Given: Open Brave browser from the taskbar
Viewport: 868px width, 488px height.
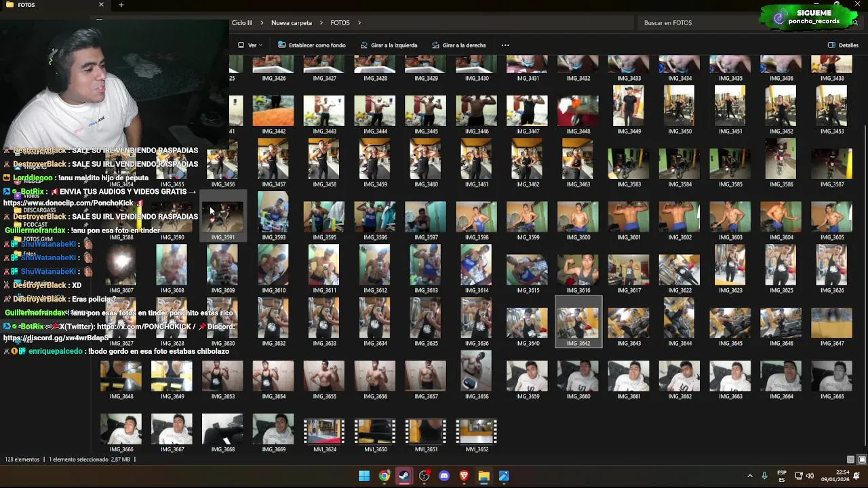Looking at the screenshot, I should 464,476.
